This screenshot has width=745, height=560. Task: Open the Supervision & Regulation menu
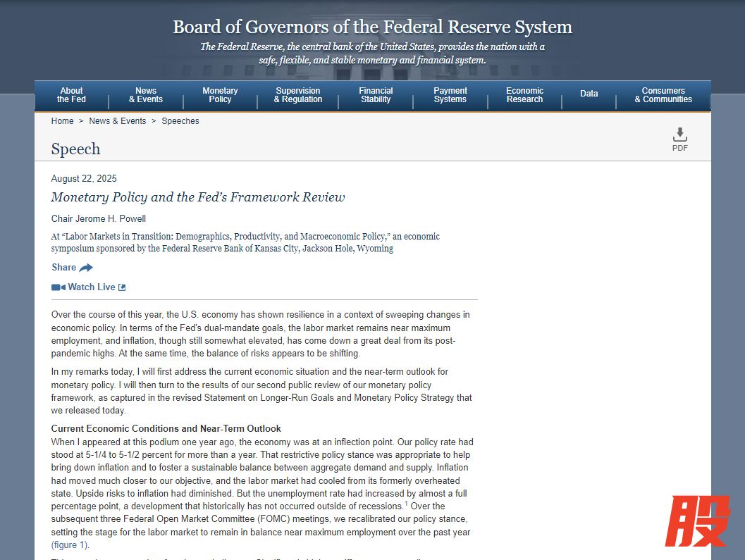(x=298, y=95)
